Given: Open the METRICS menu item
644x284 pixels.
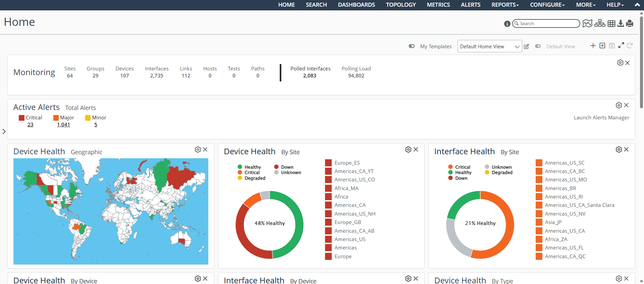Looking at the screenshot, I should pos(438,5).
